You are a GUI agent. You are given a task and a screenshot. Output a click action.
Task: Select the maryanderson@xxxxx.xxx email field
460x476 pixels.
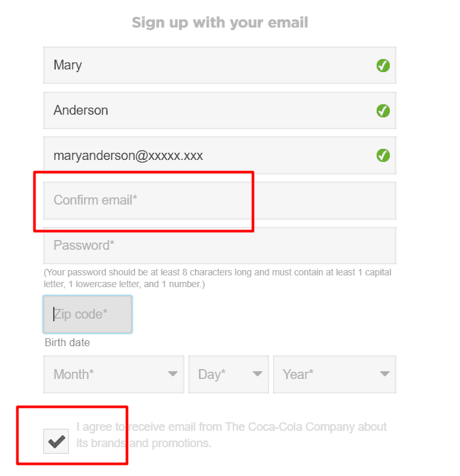[210, 155]
